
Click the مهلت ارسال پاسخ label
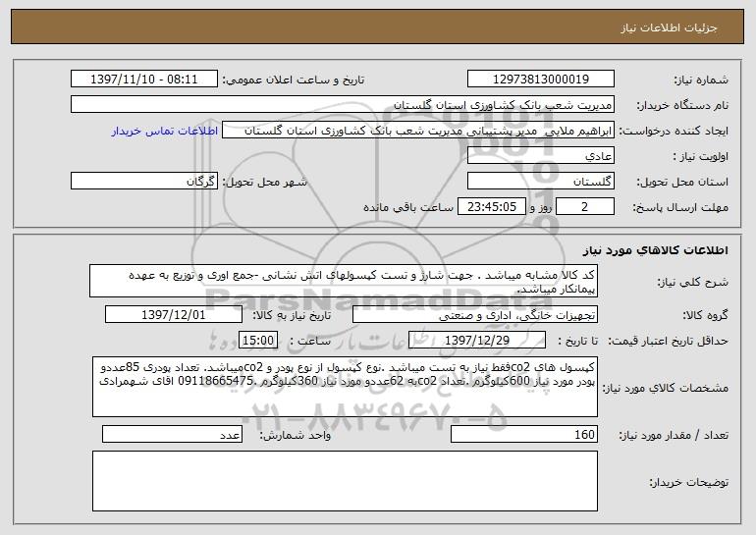click(680, 208)
